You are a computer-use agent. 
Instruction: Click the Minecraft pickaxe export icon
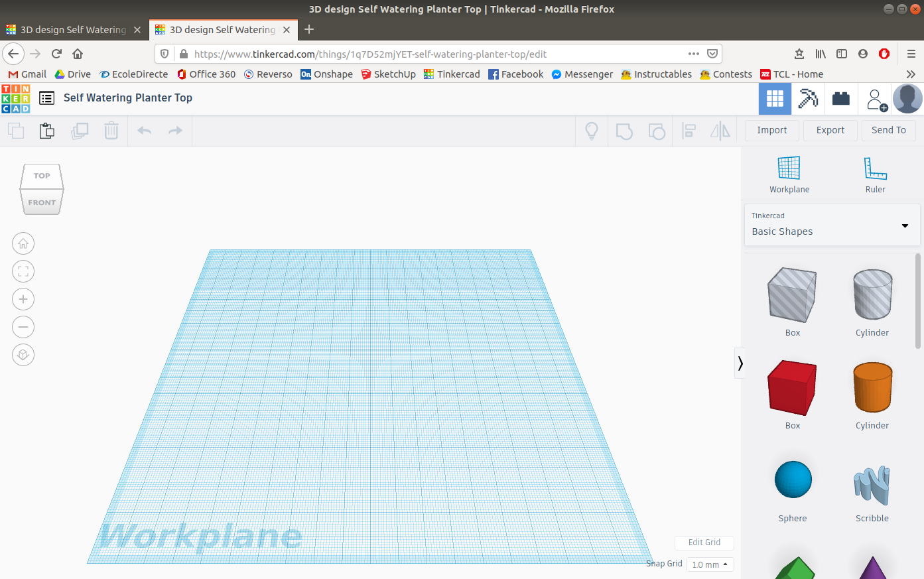point(808,98)
